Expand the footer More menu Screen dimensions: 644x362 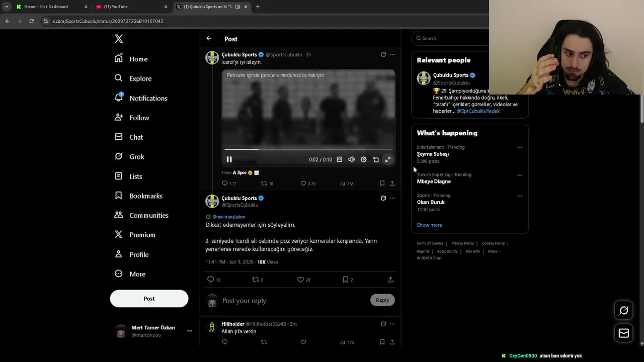coord(494,251)
